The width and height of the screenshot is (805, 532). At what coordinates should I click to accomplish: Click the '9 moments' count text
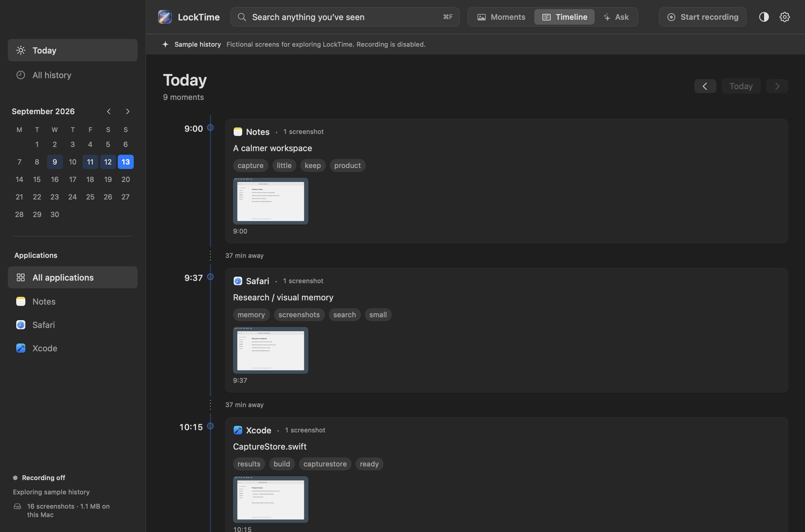point(183,97)
